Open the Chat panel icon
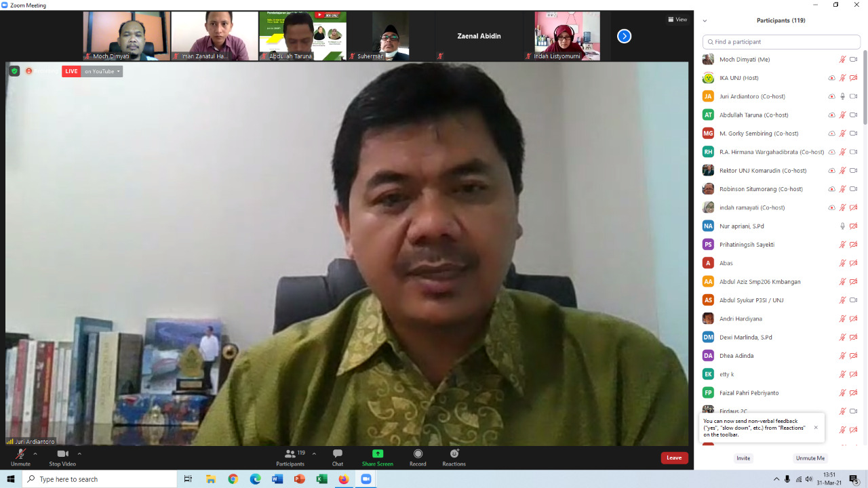The width and height of the screenshot is (868, 488). 337,454
